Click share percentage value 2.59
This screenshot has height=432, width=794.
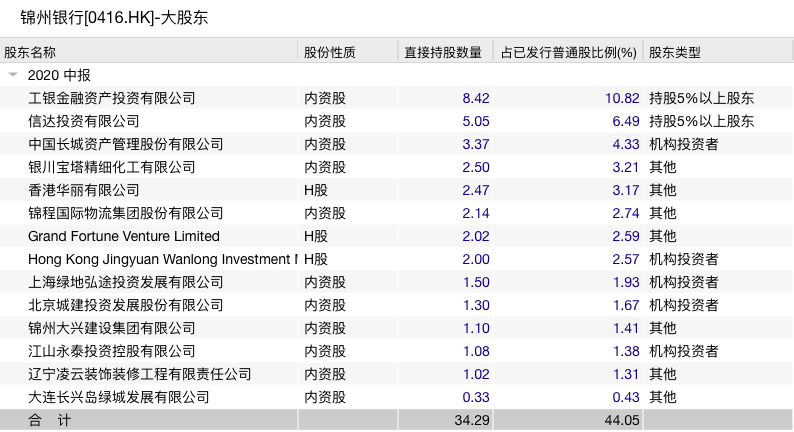626,236
